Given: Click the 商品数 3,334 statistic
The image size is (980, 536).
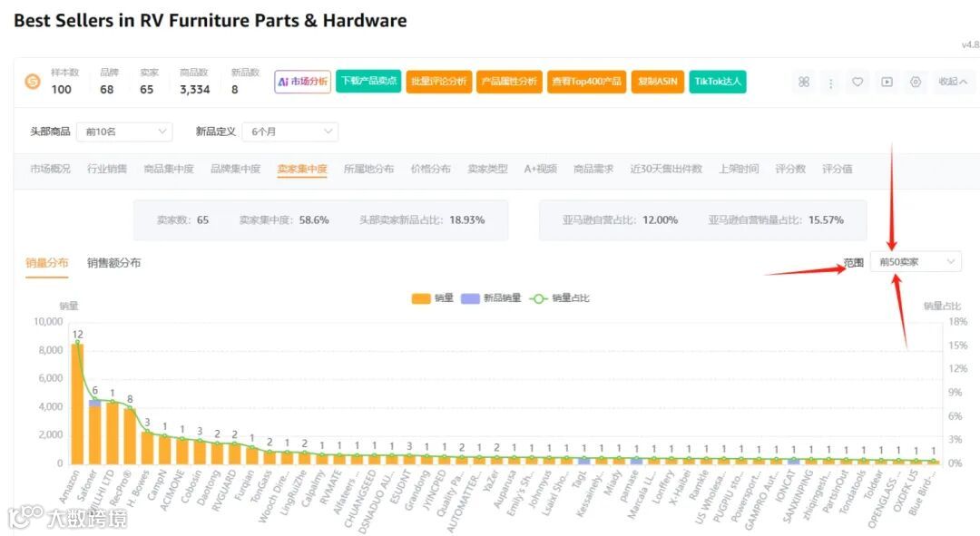Looking at the screenshot, I should tap(194, 82).
